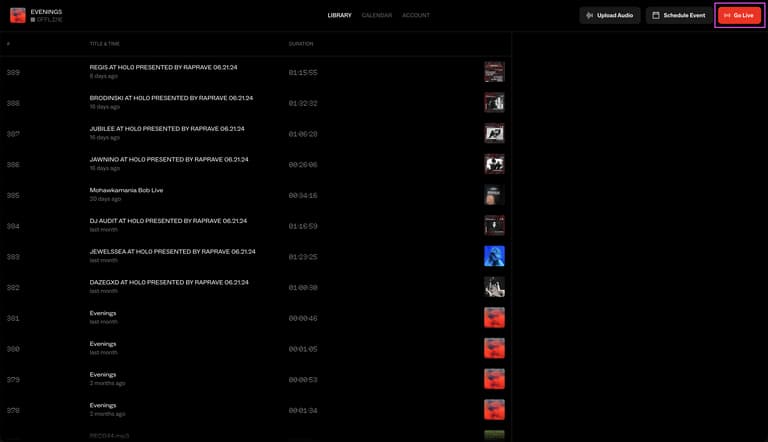Open the Account tab

416,15
